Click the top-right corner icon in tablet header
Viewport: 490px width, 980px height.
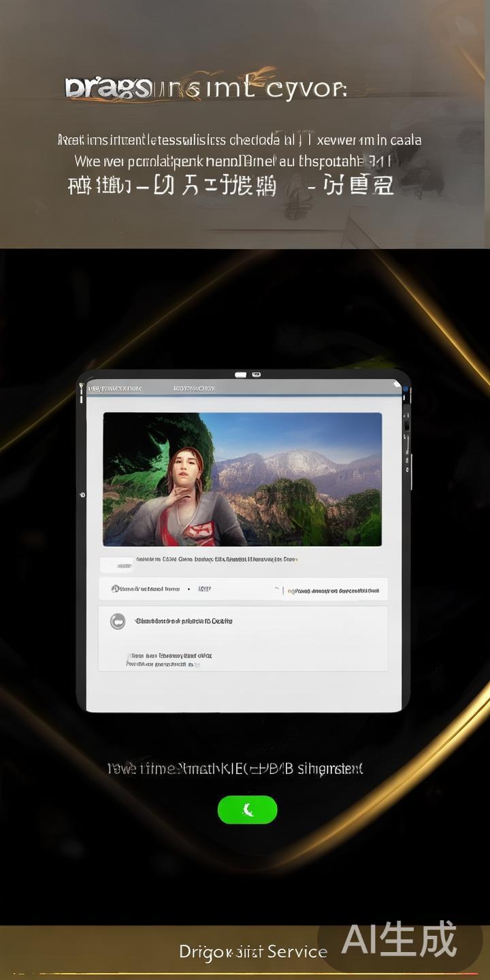397,385
